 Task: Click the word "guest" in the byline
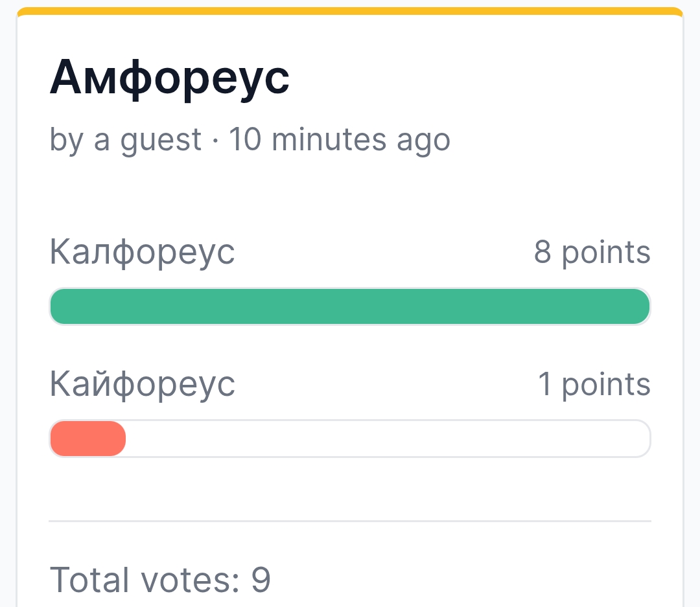[x=161, y=141]
